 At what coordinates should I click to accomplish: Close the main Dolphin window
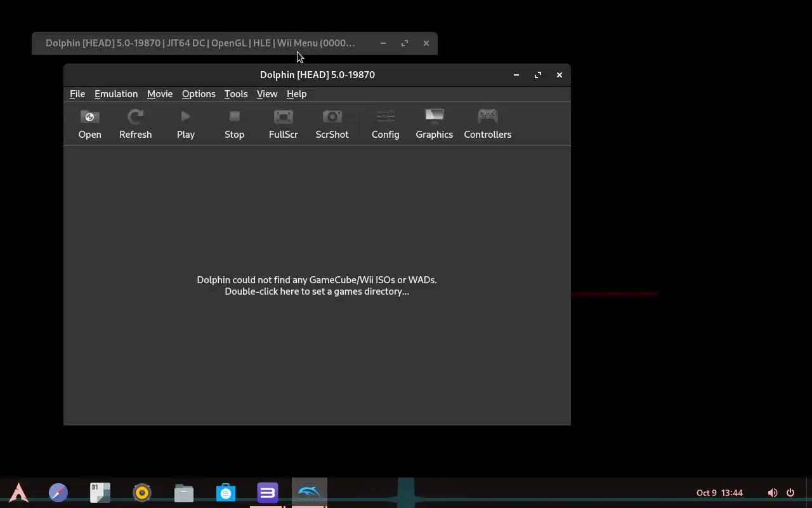click(559, 75)
